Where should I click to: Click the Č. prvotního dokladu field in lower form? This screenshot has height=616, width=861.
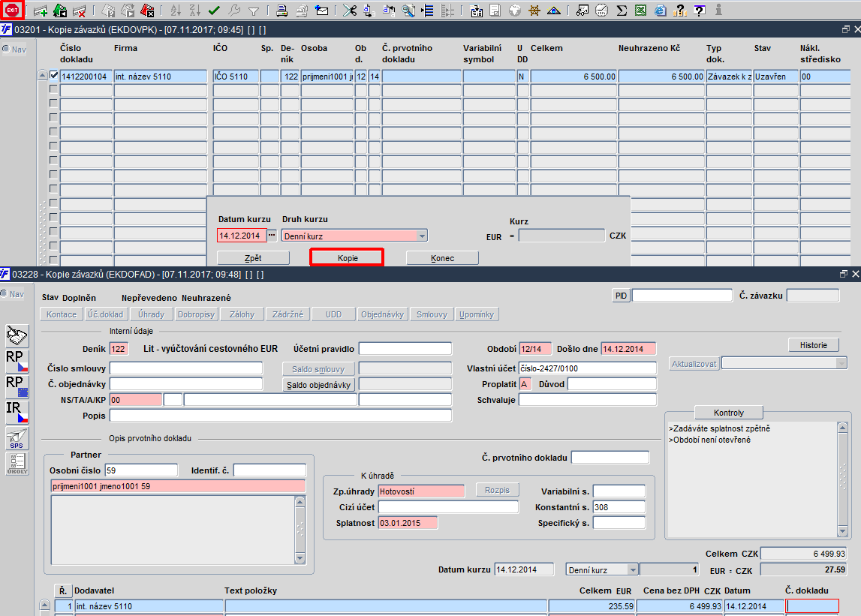coord(610,458)
